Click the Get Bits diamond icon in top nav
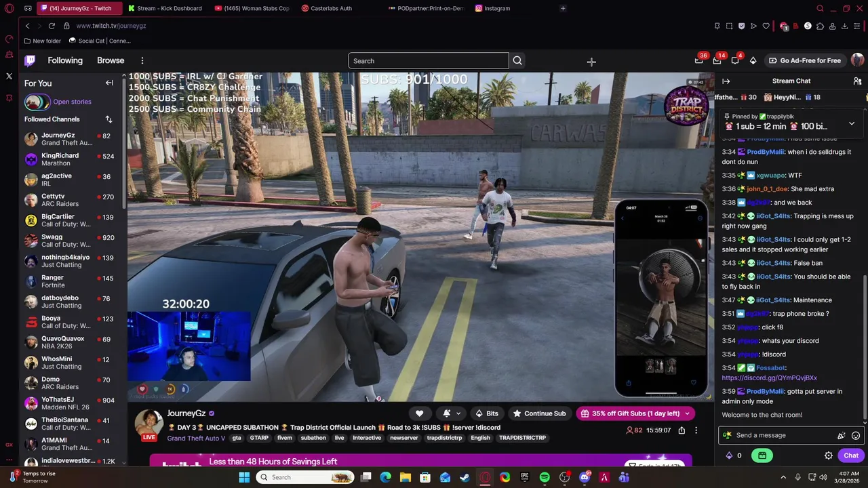868x488 pixels. [753, 61]
